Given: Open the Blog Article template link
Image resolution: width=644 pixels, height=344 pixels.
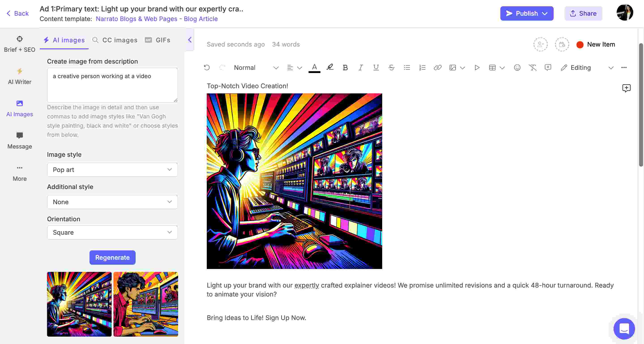Looking at the screenshot, I should click(x=201, y=19).
